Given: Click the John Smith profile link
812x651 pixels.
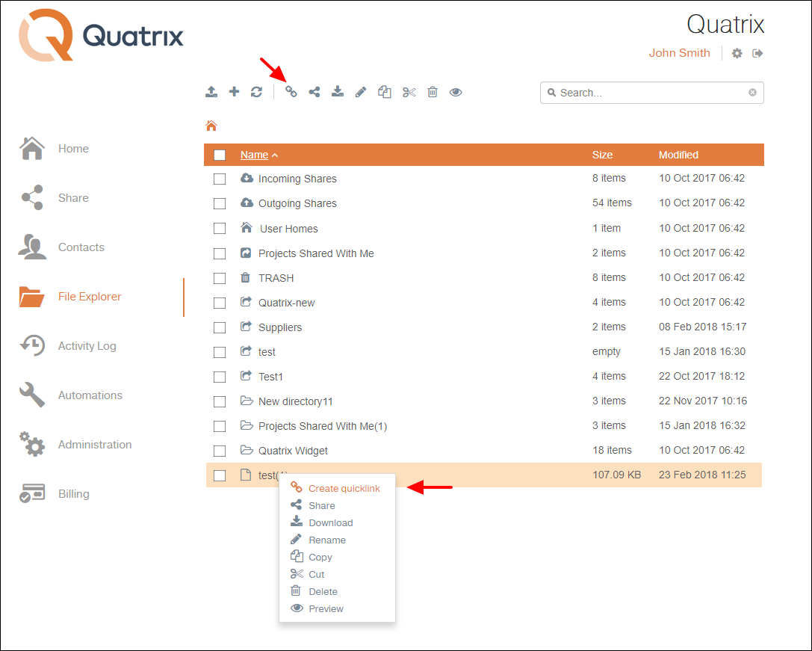Looking at the screenshot, I should [x=680, y=53].
